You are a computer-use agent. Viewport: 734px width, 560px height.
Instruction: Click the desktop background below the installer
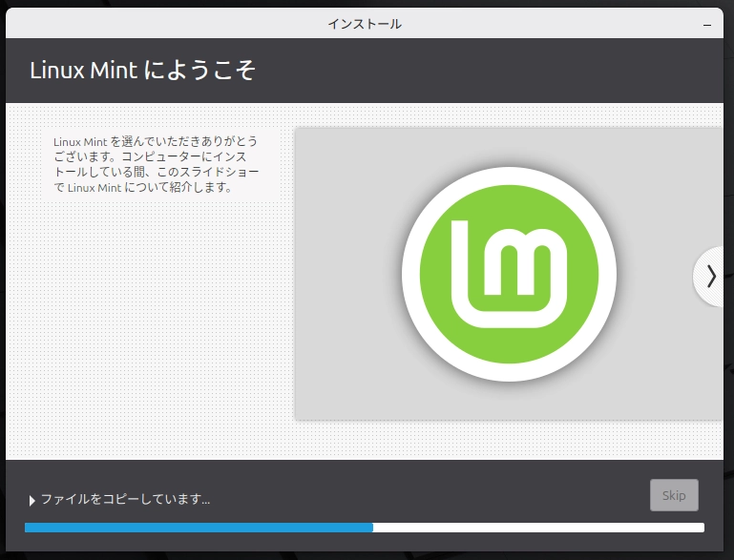[367, 553]
